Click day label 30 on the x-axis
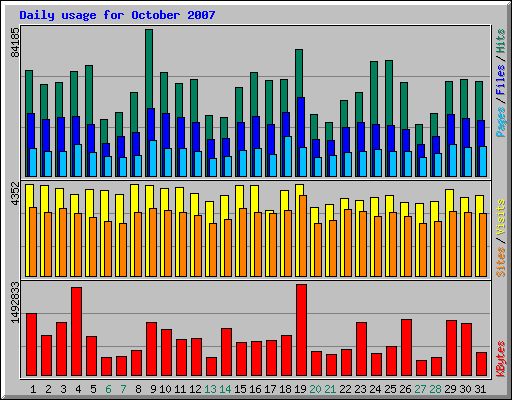Viewport: 512px width, 400px height. (465, 389)
